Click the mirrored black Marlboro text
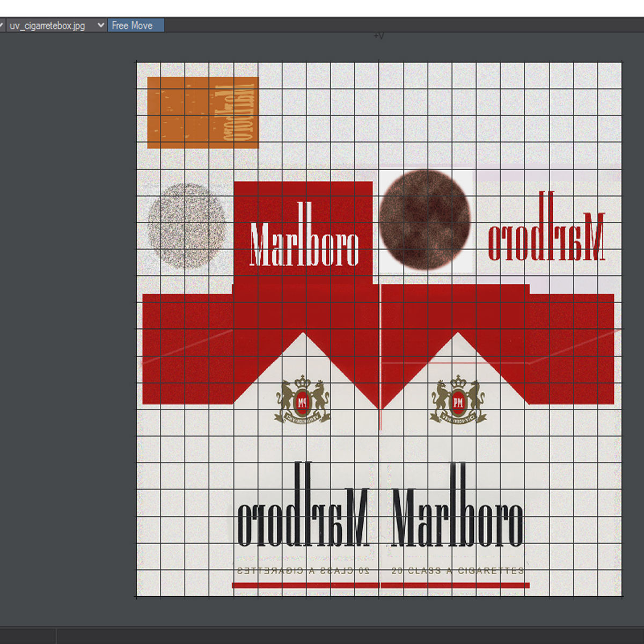The image size is (644, 644). 303,503
